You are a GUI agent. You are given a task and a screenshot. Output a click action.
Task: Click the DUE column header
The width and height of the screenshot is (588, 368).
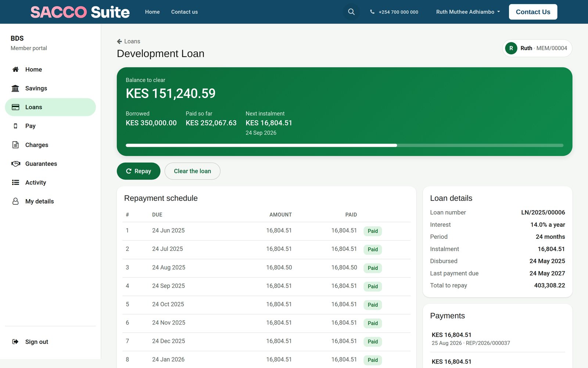click(157, 215)
